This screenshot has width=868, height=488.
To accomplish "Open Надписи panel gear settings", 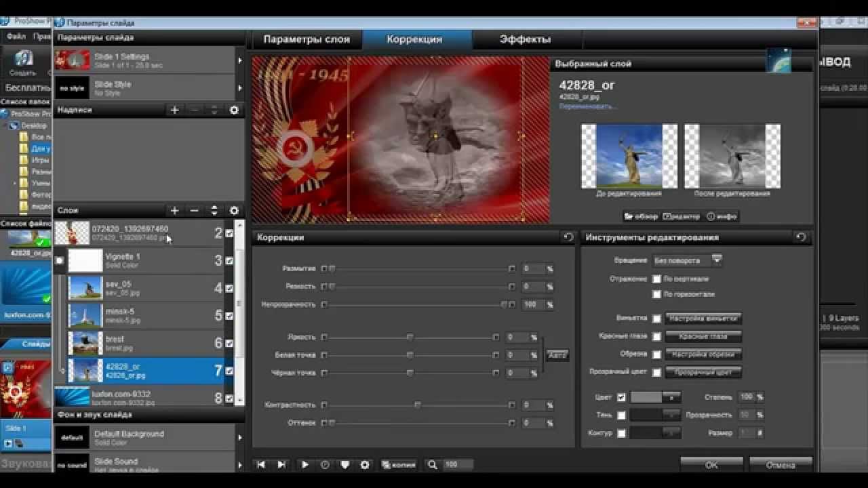I will [234, 110].
